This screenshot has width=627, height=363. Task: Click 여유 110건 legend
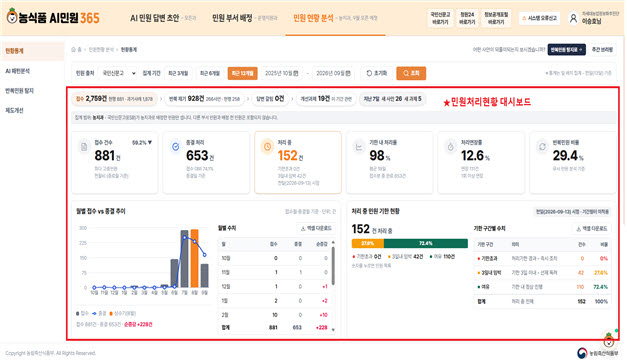442,257
